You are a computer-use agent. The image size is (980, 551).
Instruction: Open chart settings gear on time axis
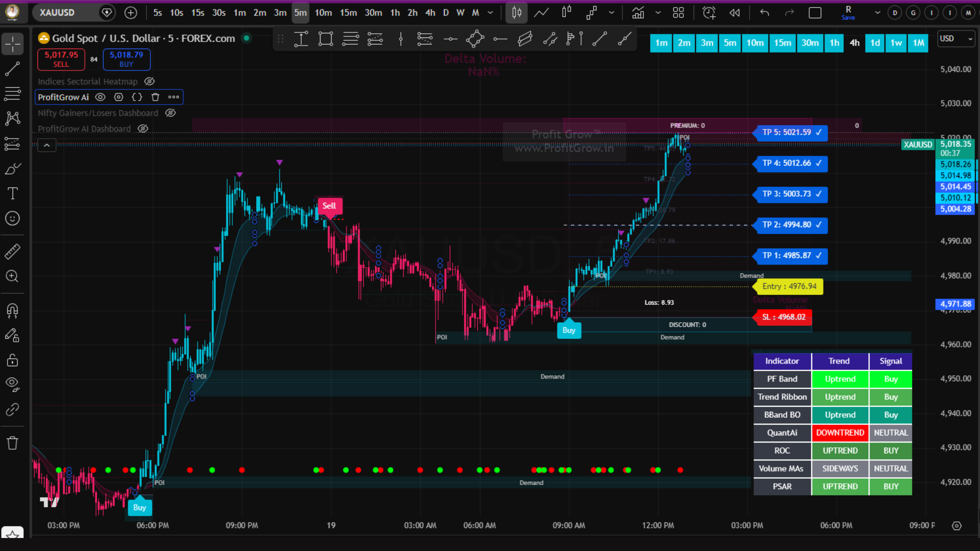point(957,526)
